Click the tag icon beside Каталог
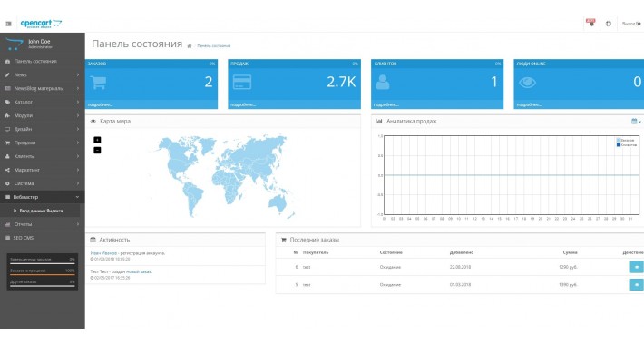This screenshot has height=345, width=644. click(7, 102)
